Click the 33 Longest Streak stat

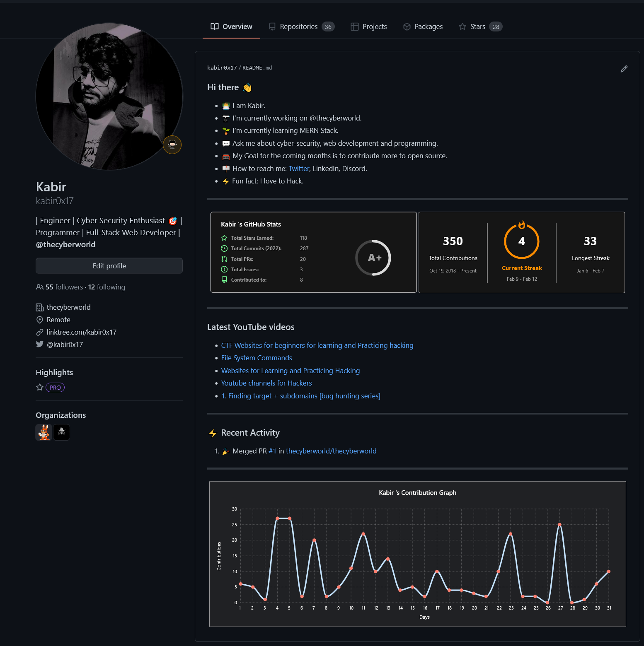point(591,241)
